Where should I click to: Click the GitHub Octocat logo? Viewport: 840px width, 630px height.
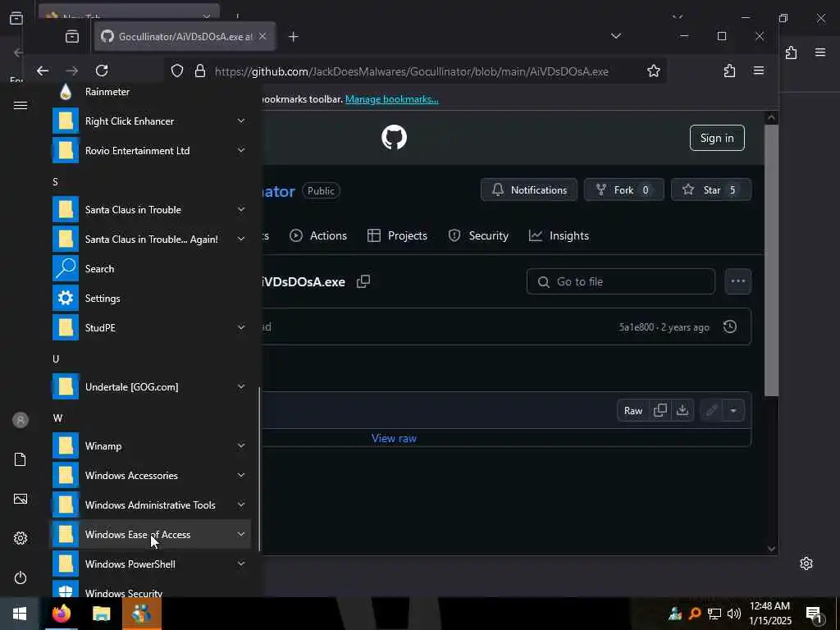coord(394,138)
